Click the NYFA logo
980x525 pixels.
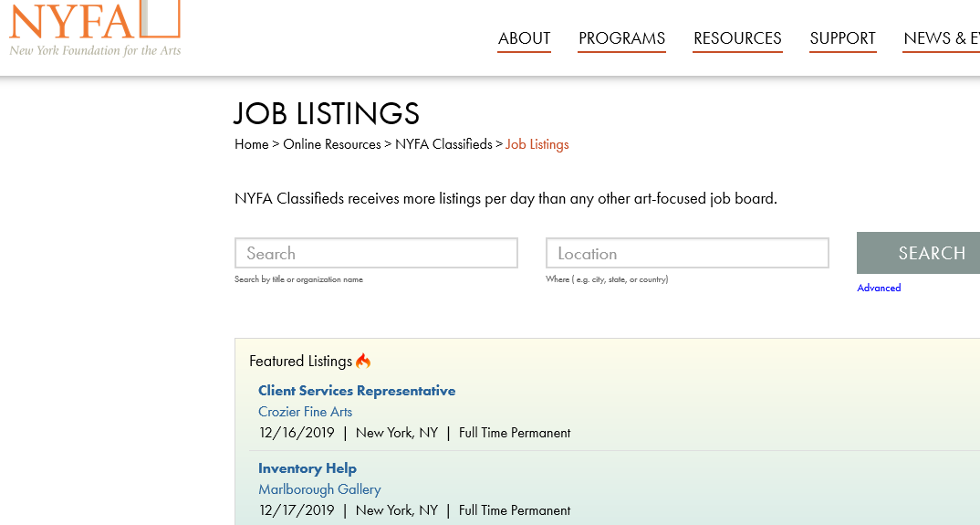click(x=95, y=28)
